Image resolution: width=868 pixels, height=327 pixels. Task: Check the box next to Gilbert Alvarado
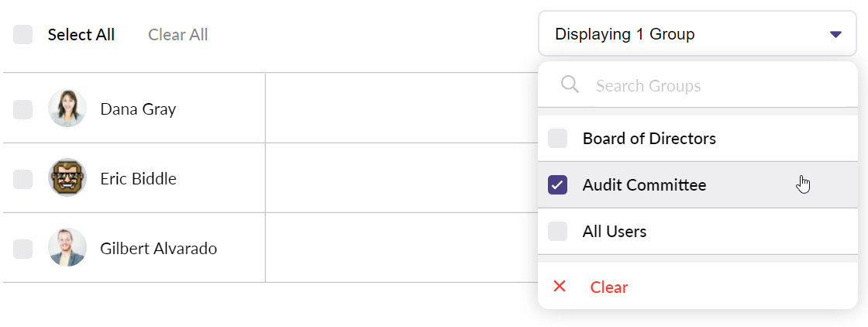pyautogui.click(x=23, y=249)
